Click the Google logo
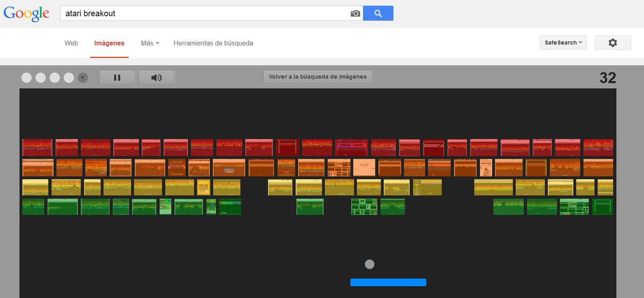The image size is (644, 298). [x=26, y=14]
